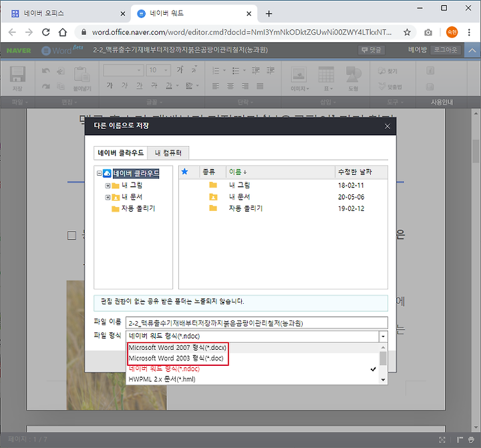Click the redo arrow icon

point(46,87)
